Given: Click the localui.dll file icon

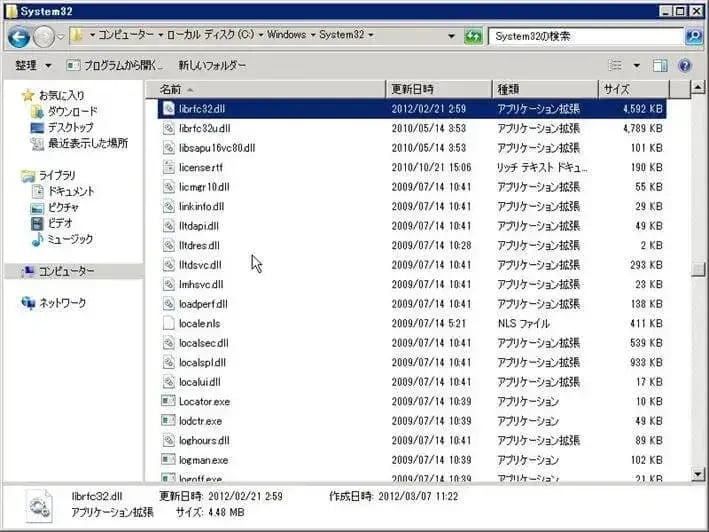Looking at the screenshot, I should [x=169, y=382].
